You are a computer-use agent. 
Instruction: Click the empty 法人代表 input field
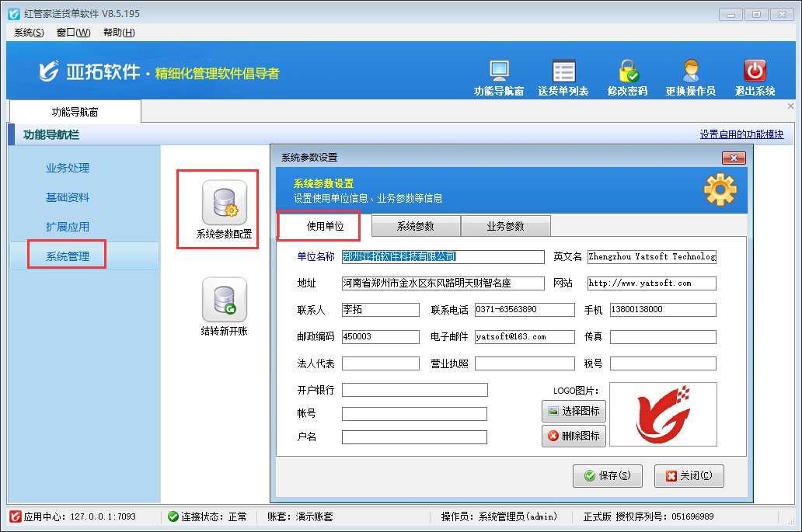pyautogui.click(x=381, y=363)
